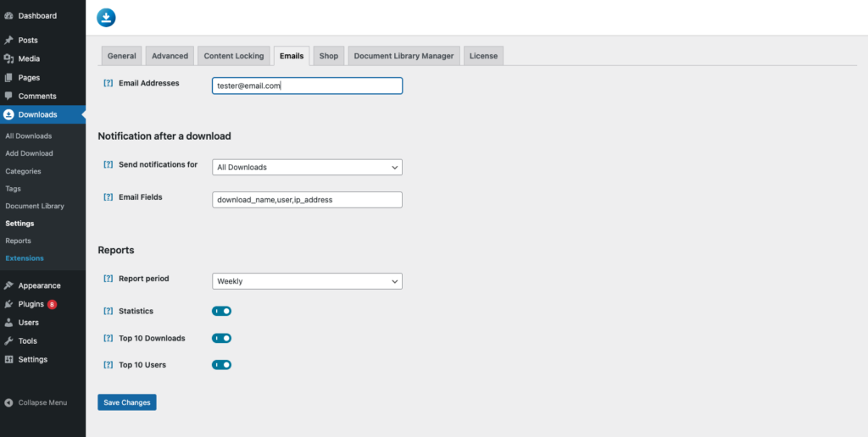Disable the Statistics toggle
Screen dimensions: 868x437
pos(221,311)
